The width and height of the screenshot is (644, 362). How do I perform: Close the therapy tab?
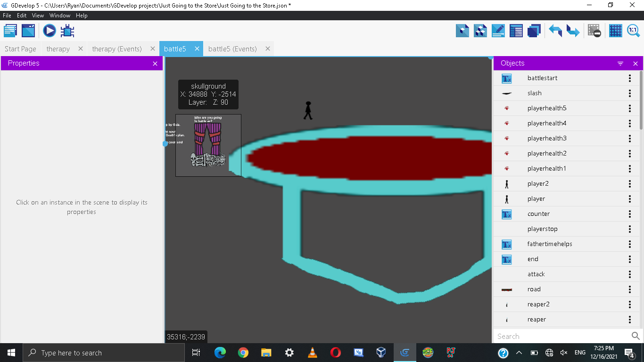tap(81, 49)
